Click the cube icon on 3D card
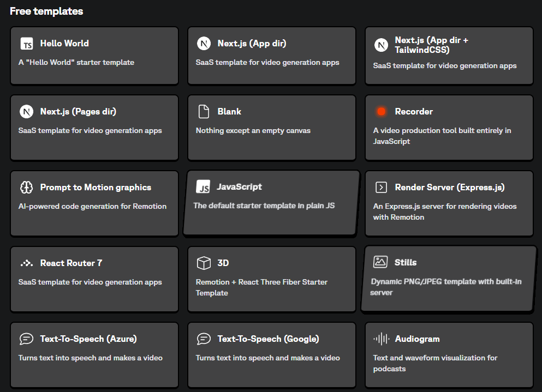Viewport: 542px width, 392px height. point(204,263)
